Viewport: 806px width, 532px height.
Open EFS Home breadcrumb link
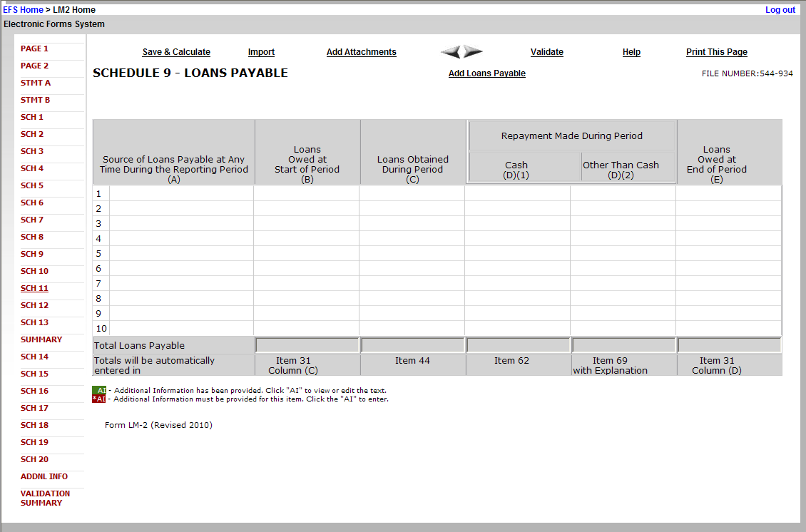pyautogui.click(x=23, y=10)
